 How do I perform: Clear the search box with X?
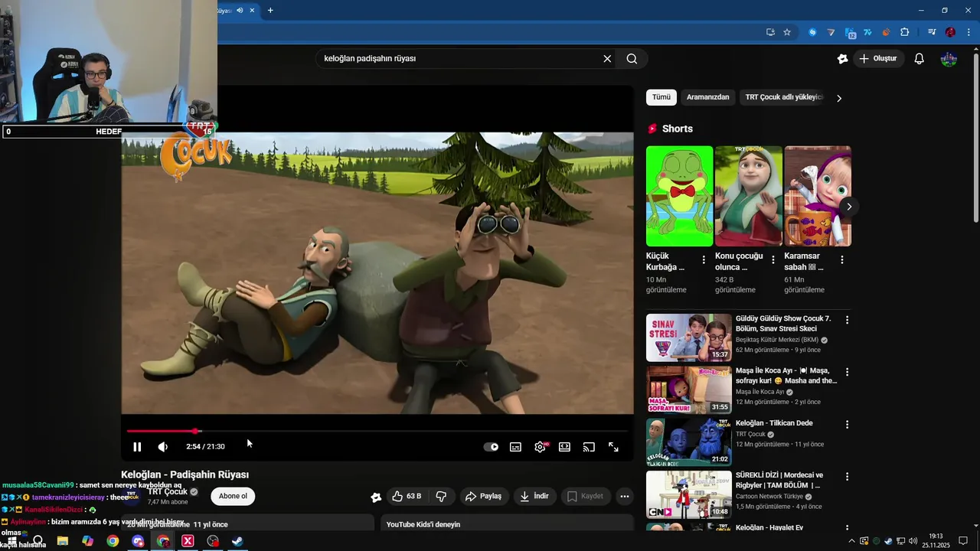tap(607, 58)
